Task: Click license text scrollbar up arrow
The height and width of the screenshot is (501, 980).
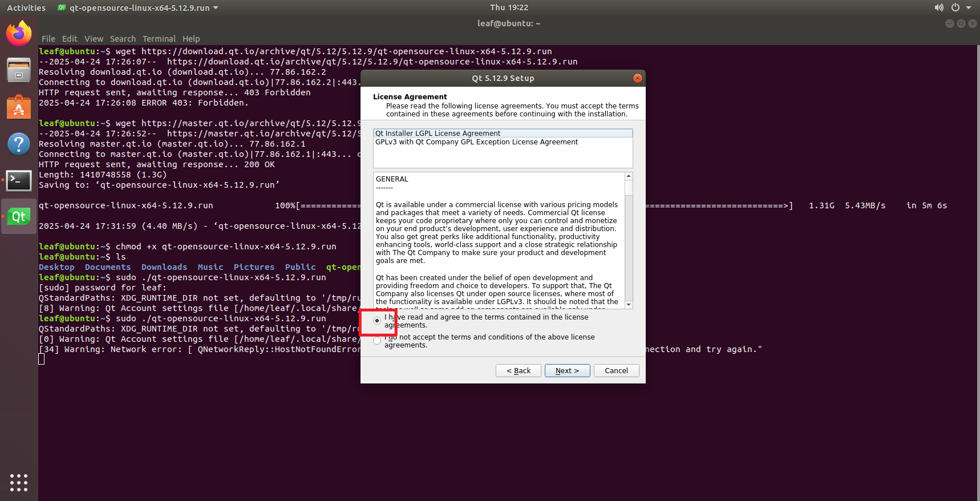Action: coord(629,176)
